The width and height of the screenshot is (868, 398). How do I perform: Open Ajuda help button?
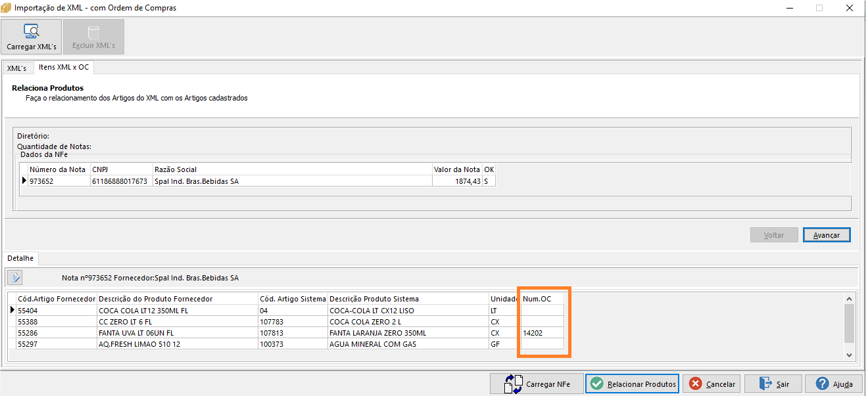[834, 384]
